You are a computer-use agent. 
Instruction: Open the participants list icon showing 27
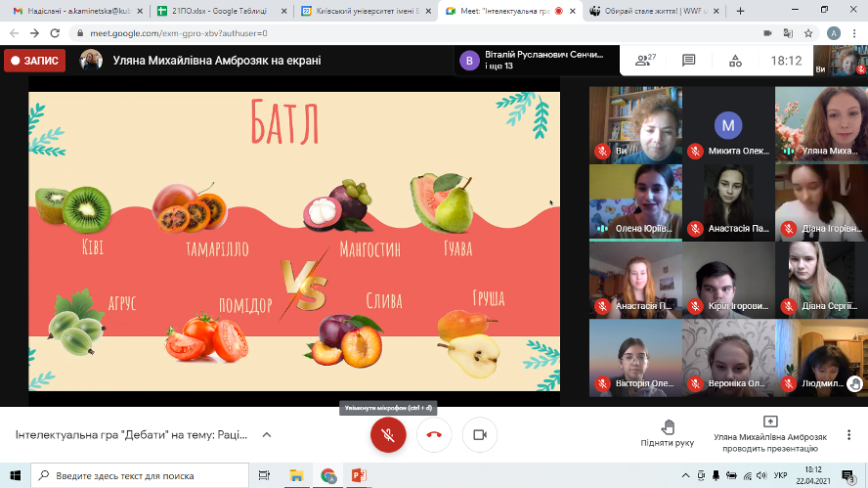point(645,61)
